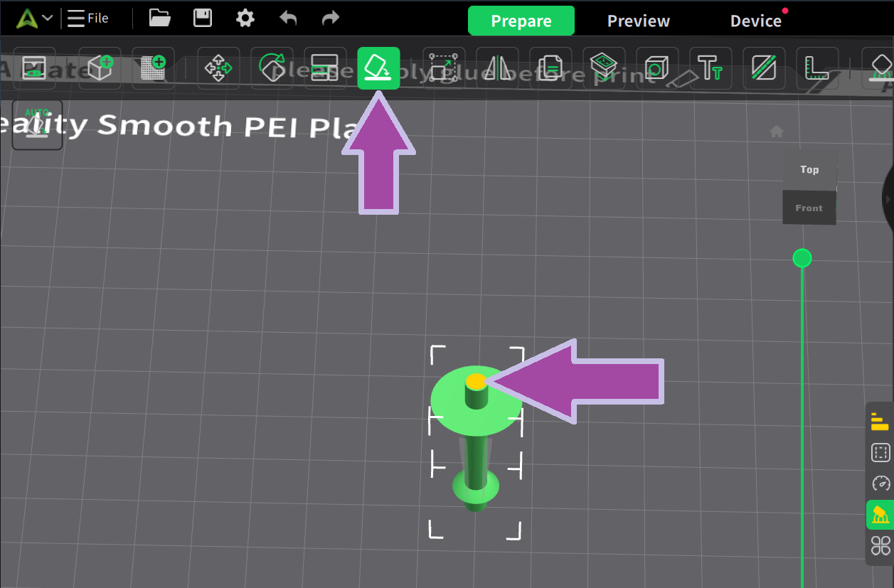Viewport: 894px width, 588px height.
Task: Toggle the bounding box display icon
Action: [880, 453]
